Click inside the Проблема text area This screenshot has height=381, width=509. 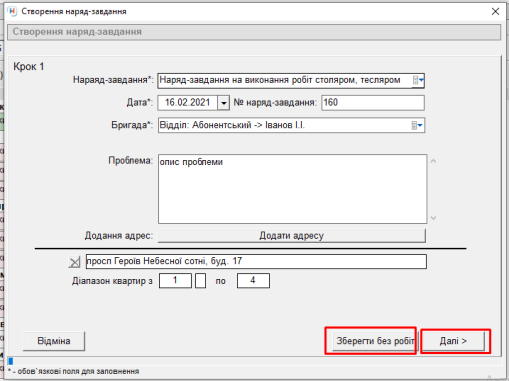(x=292, y=189)
